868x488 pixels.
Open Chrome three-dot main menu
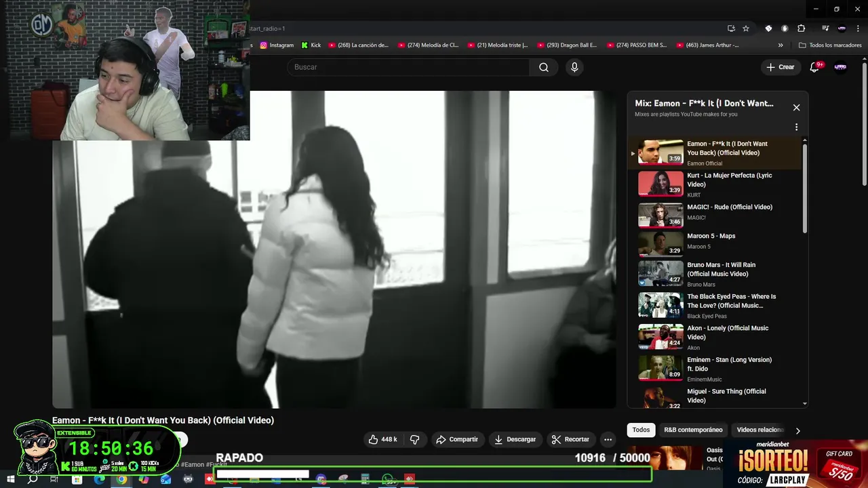[x=857, y=28]
